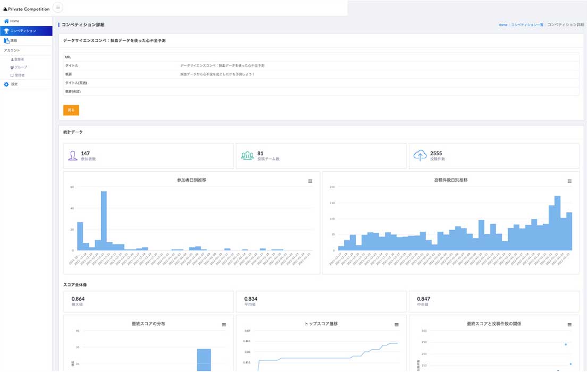This screenshot has height=372, width=588.
Task: Toggle the sidebar with the hamburger button
Action: 58,7
